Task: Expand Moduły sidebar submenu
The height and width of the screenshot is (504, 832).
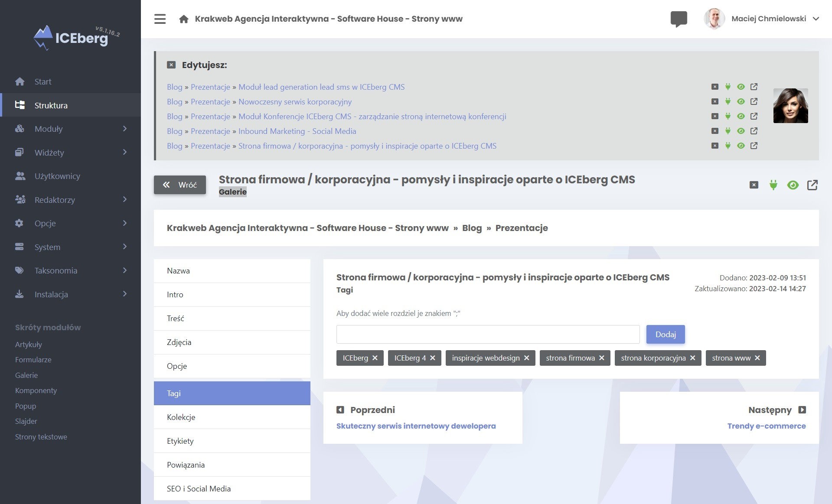Action: [70, 129]
